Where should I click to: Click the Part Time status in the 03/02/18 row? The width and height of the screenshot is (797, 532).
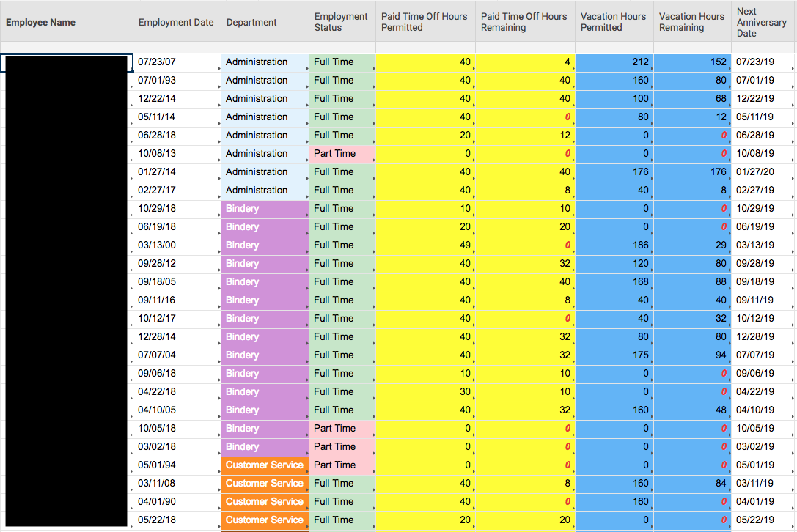[x=342, y=447]
